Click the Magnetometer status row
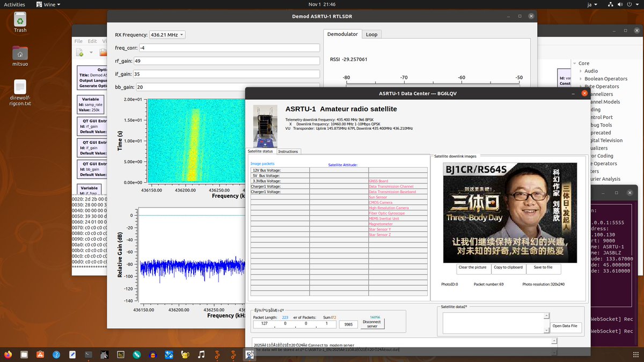The image size is (644, 362). pos(398,224)
